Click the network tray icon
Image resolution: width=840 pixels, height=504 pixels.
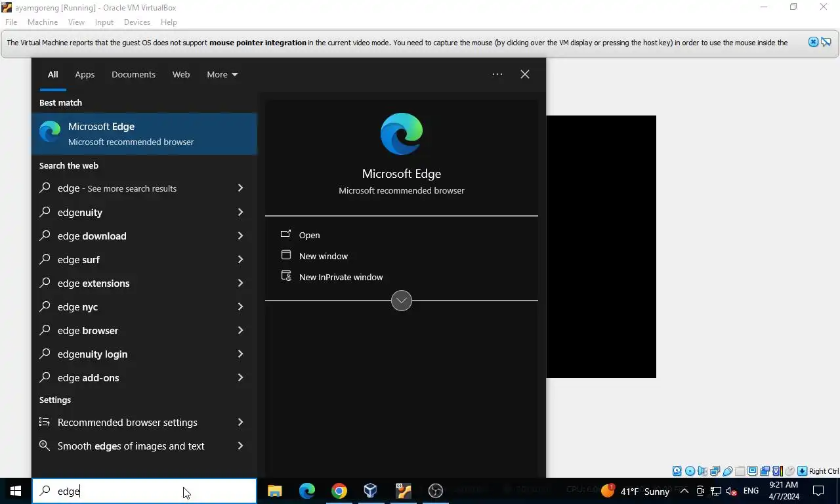click(x=716, y=491)
